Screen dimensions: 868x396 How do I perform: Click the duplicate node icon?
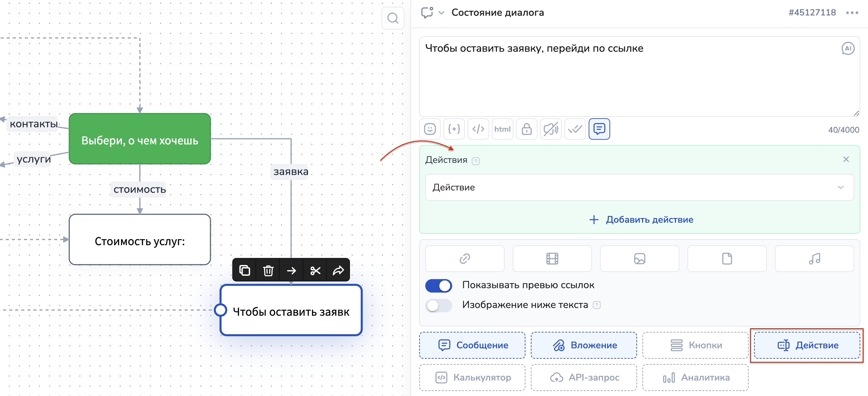point(244,270)
